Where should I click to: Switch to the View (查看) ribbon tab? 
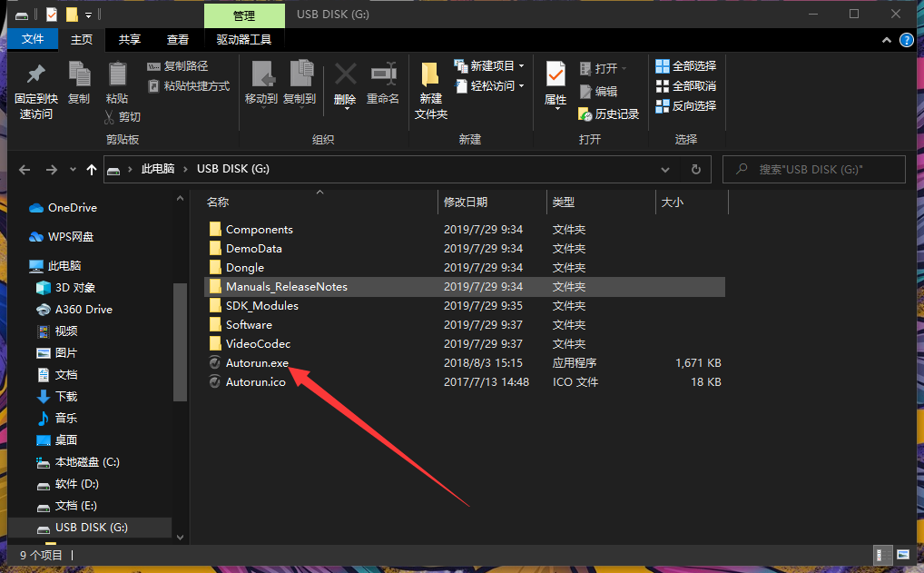[x=178, y=39]
